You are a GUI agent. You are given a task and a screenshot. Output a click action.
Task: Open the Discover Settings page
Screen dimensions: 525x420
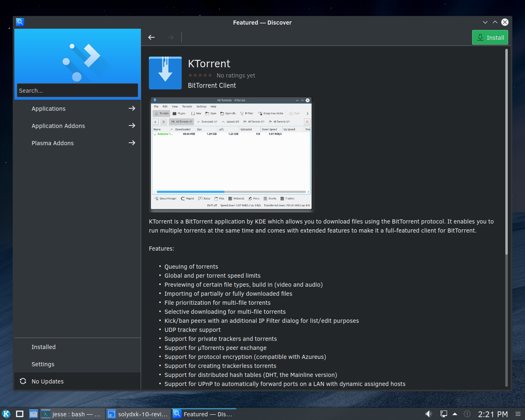pyautogui.click(x=78, y=364)
